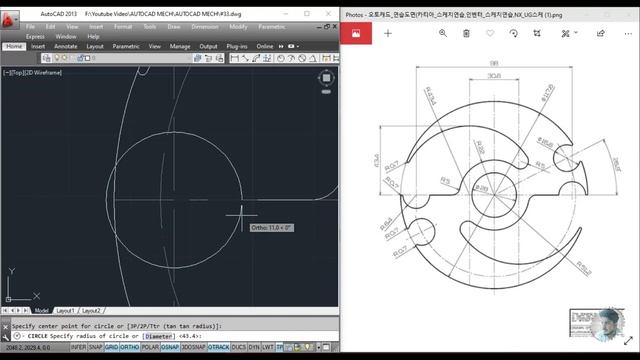Toggle INFER in the status bar

[78, 347]
